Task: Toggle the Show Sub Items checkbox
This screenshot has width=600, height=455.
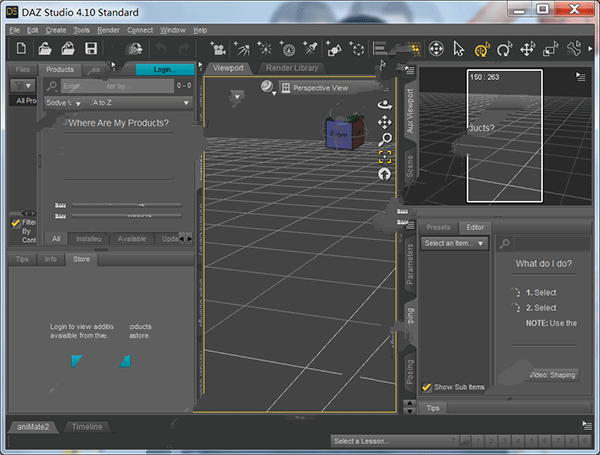Action: pos(426,387)
